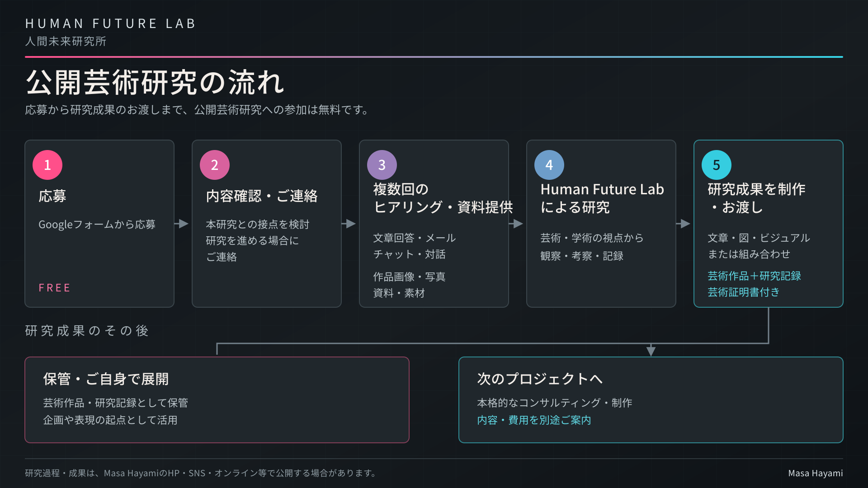The height and width of the screenshot is (488, 868).
Task: Select the purple step 3 circle
Action: pos(382,165)
